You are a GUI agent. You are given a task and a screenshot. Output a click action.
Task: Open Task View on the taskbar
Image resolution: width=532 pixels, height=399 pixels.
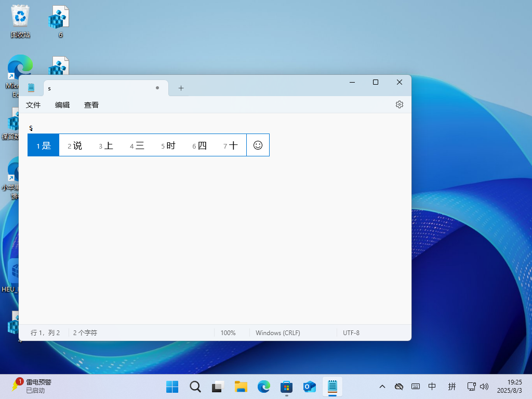218,387
